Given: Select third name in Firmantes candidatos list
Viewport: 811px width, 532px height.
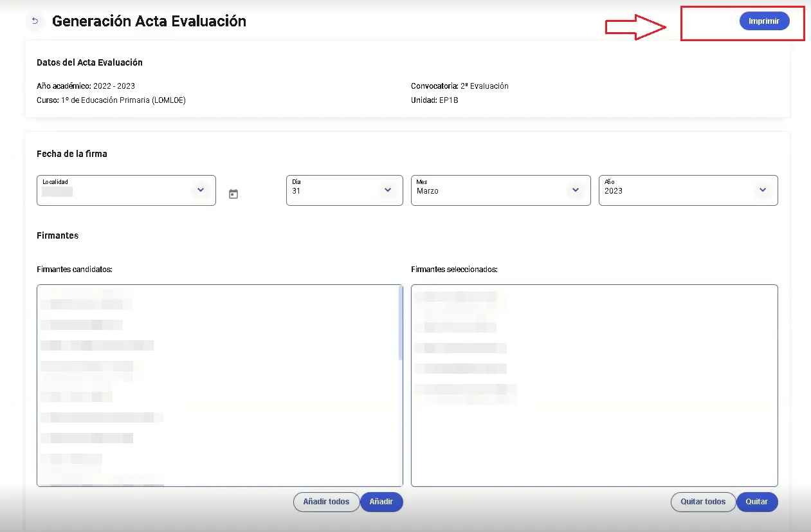Looking at the screenshot, I should coord(97,345).
